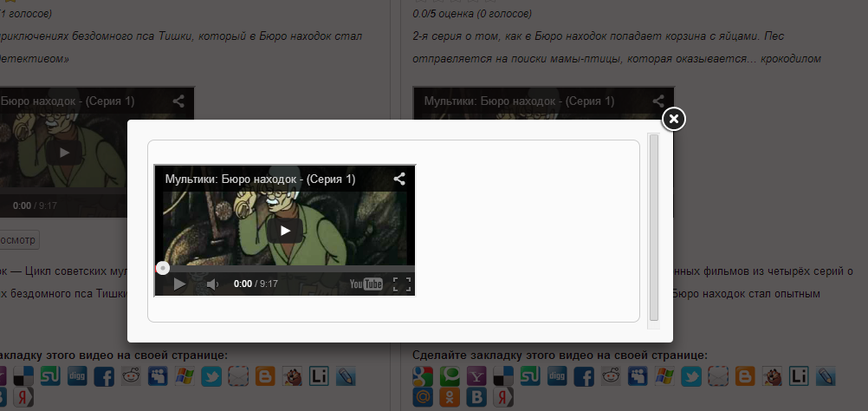The width and height of the screenshot is (868, 411).
Task: Click the 'Li' LiveInternet icon in 2-я серия article
Action: [799, 376]
